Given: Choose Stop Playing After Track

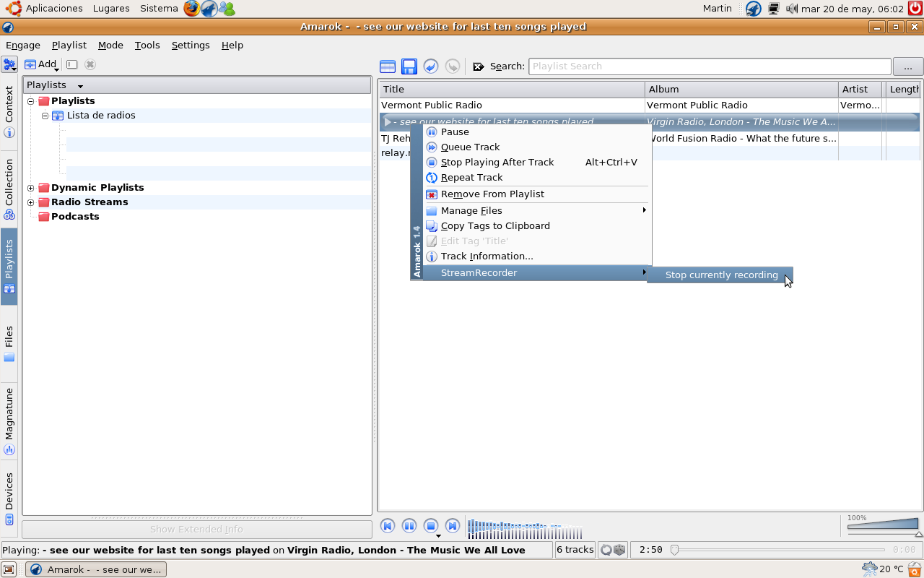Looking at the screenshot, I should click(x=536, y=163).
